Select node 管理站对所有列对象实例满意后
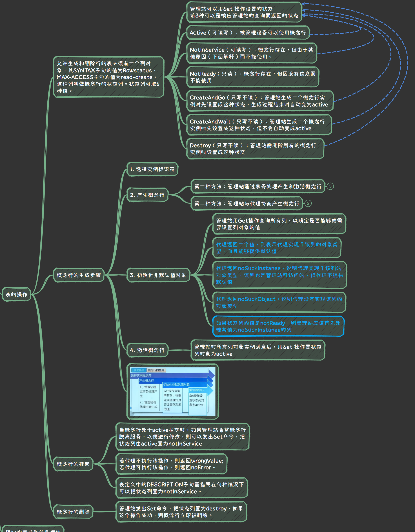This screenshot has height=532, width=415. click(x=258, y=350)
